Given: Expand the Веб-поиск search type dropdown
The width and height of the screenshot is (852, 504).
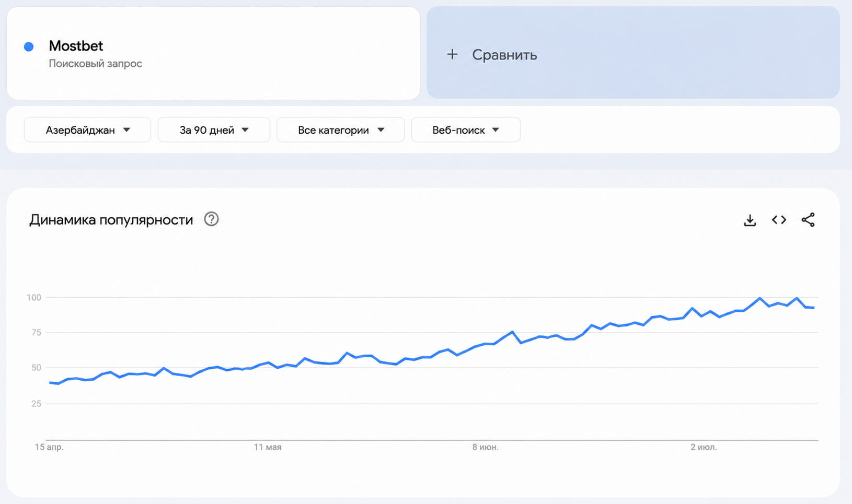Looking at the screenshot, I should click(x=466, y=130).
